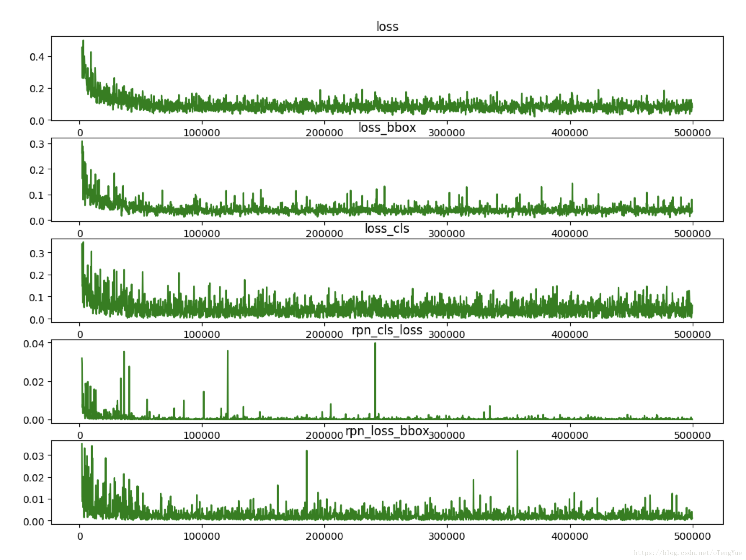Click y-axis label 0.3 on loss_cls plot
This screenshot has width=746, height=560.
[x=37, y=253]
